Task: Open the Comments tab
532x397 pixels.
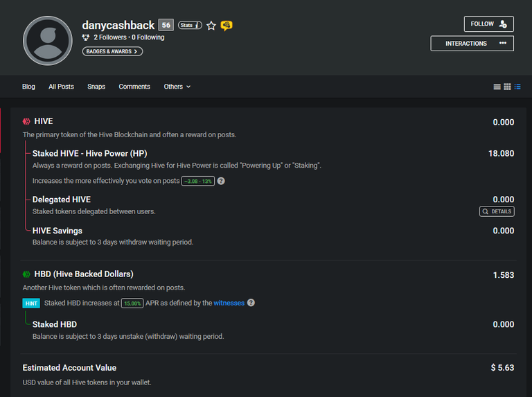Action: pos(134,87)
